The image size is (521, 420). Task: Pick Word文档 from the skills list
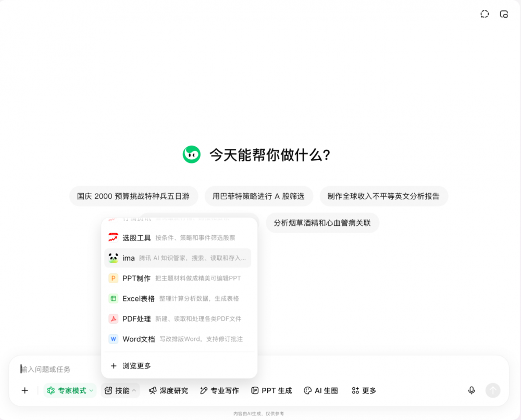point(178,339)
